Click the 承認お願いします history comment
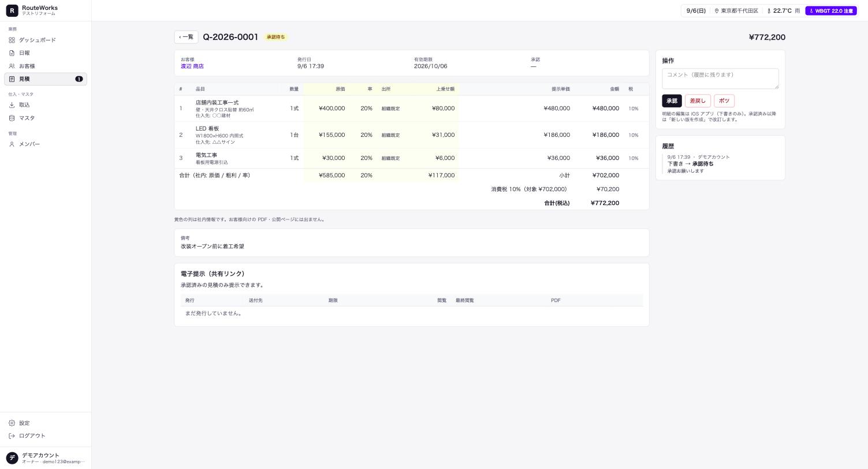This screenshot has height=469, width=868. [x=686, y=171]
